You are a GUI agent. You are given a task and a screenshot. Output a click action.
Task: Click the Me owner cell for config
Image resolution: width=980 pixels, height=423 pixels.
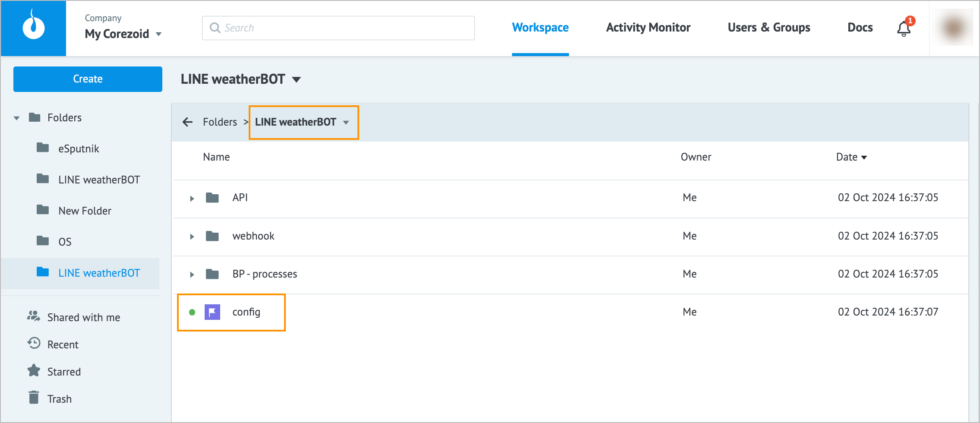click(689, 312)
